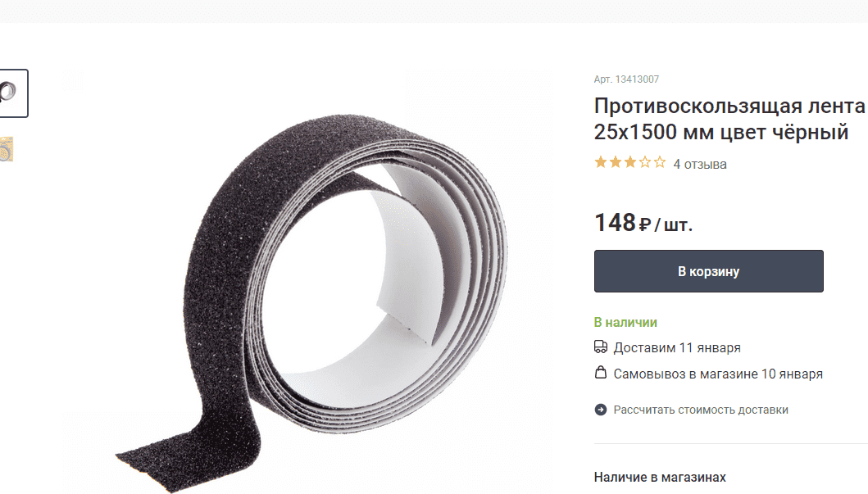Image resolution: width=868 pixels, height=494 pixels.
Task: Click the product title "Противоскользящая лента"
Action: tap(729, 106)
